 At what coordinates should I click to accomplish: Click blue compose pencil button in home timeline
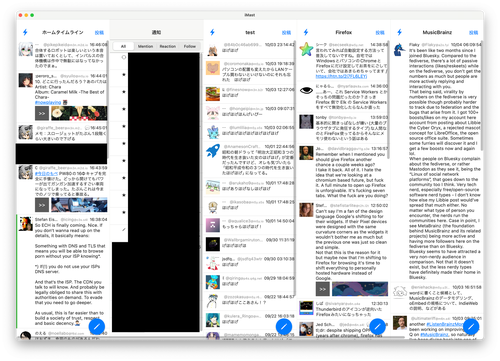pyautogui.click(x=97, y=327)
